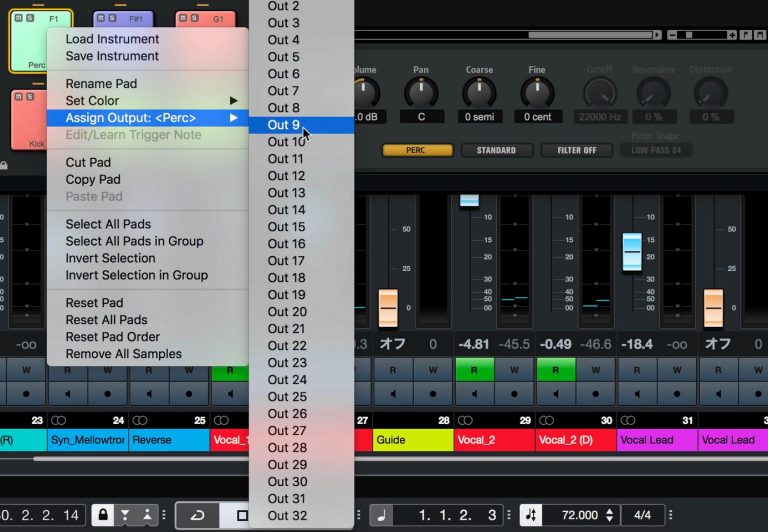Screen dimensions: 768x532
Task: Click the transport stop button
Action: tap(242, 515)
